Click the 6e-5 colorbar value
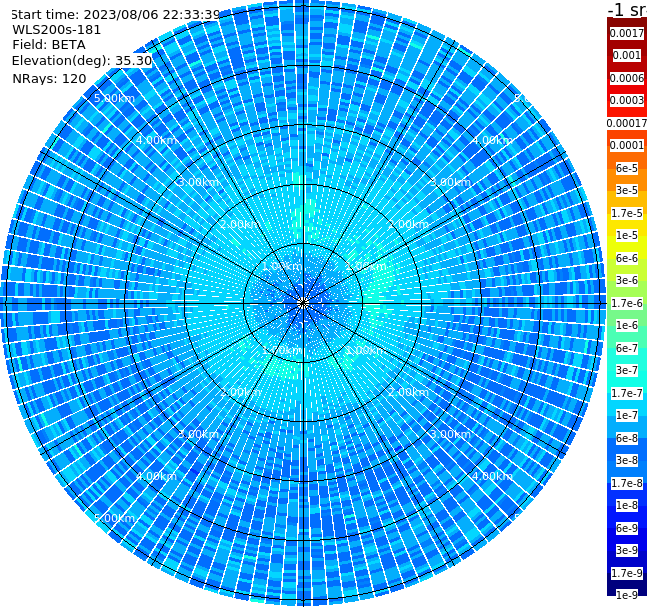Screen dimensions: 647x607 point(627,168)
